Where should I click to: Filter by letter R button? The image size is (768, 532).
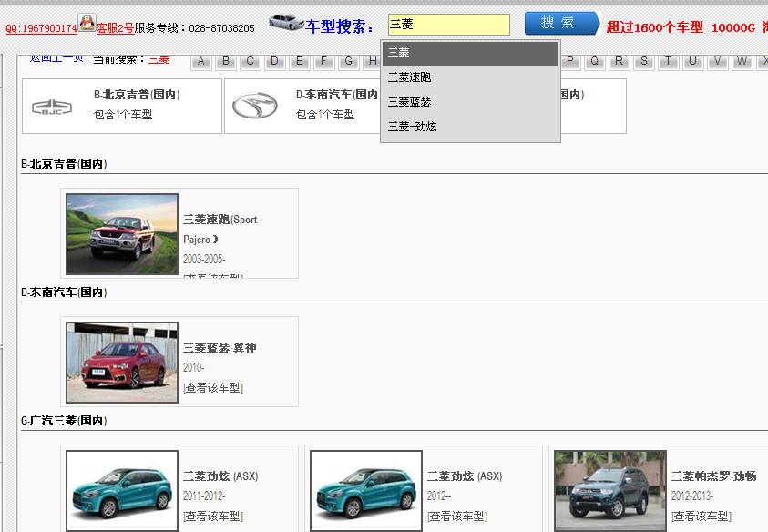tap(620, 62)
